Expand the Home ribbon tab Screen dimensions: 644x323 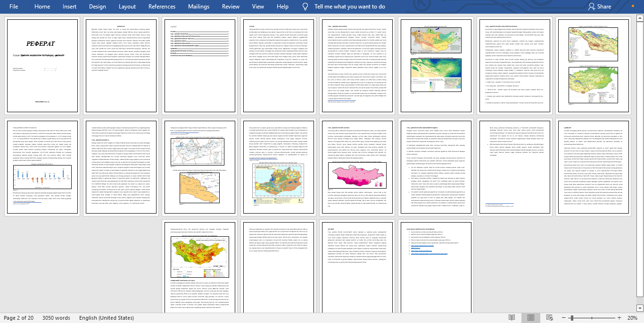tap(42, 7)
